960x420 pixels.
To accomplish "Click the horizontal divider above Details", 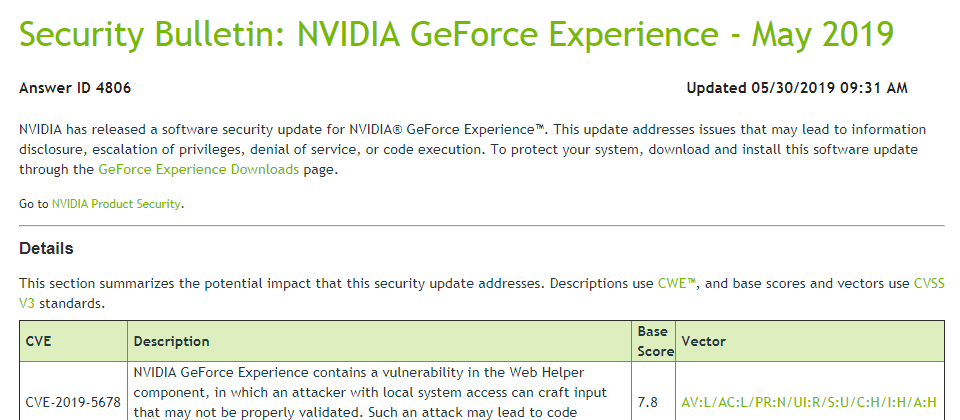I will [482, 225].
